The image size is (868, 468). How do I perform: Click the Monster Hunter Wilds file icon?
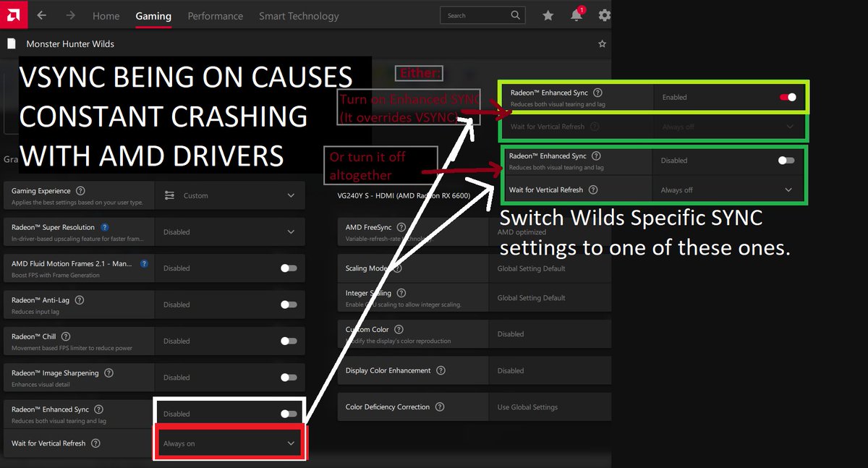tap(11, 43)
